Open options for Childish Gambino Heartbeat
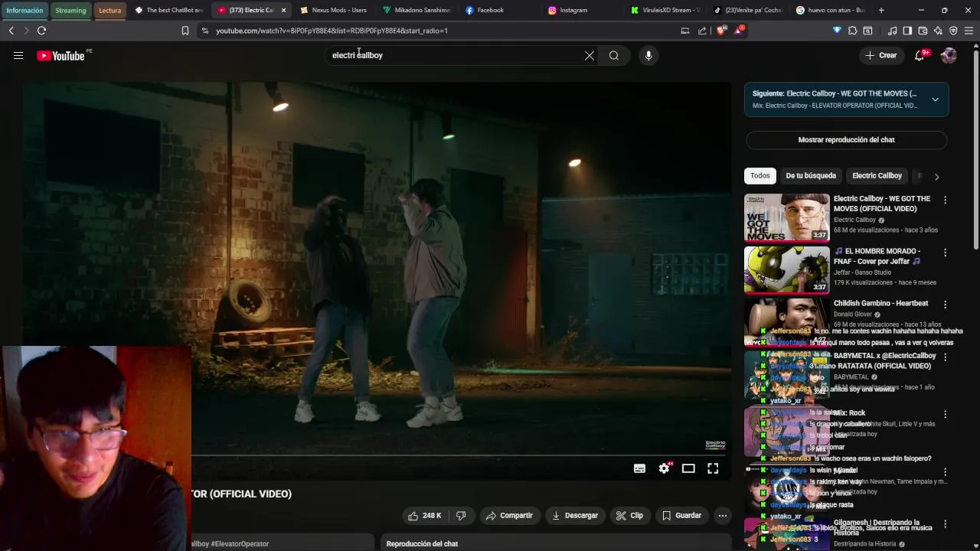This screenshot has width=980, height=551. coord(945,305)
